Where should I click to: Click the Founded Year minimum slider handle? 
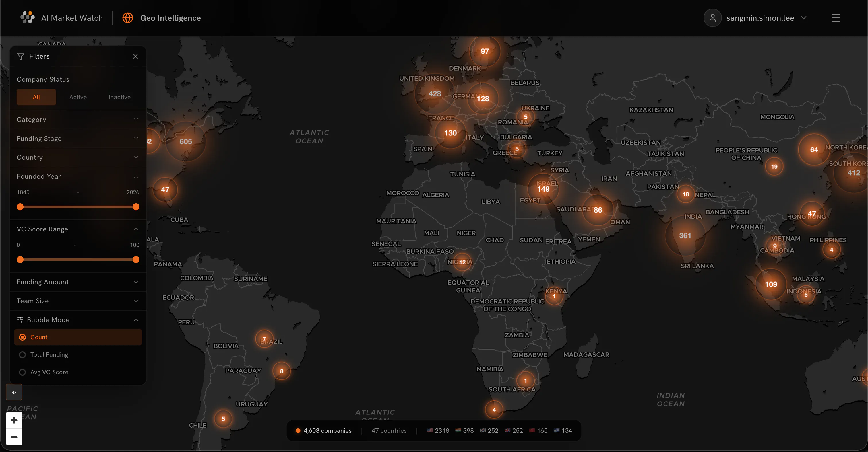pyautogui.click(x=20, y=207)
